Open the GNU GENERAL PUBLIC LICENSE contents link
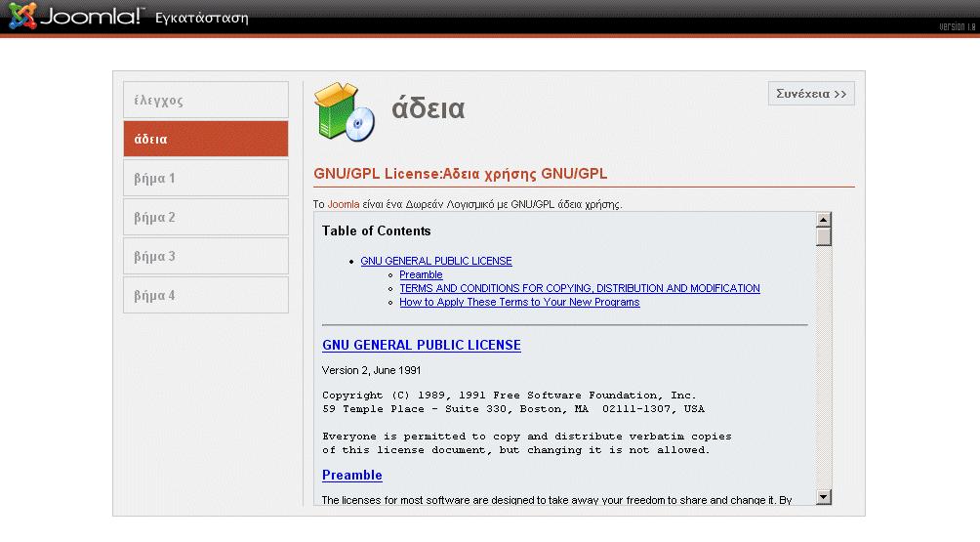 [x=435, y=261]
